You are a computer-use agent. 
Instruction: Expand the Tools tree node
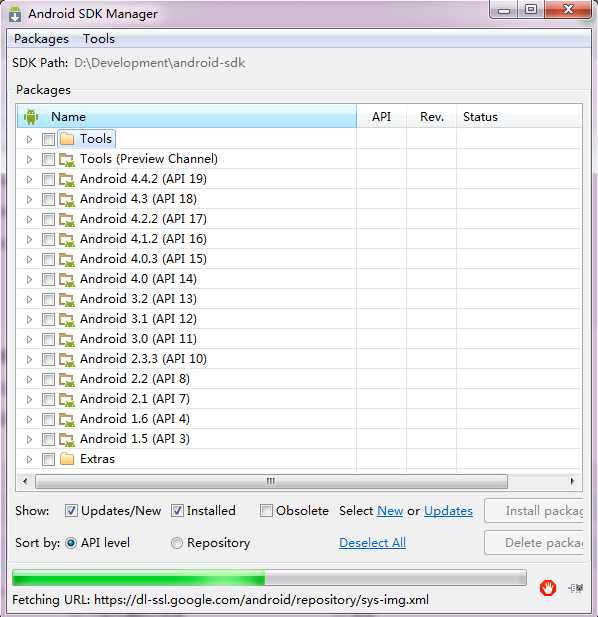pos(29,139)
